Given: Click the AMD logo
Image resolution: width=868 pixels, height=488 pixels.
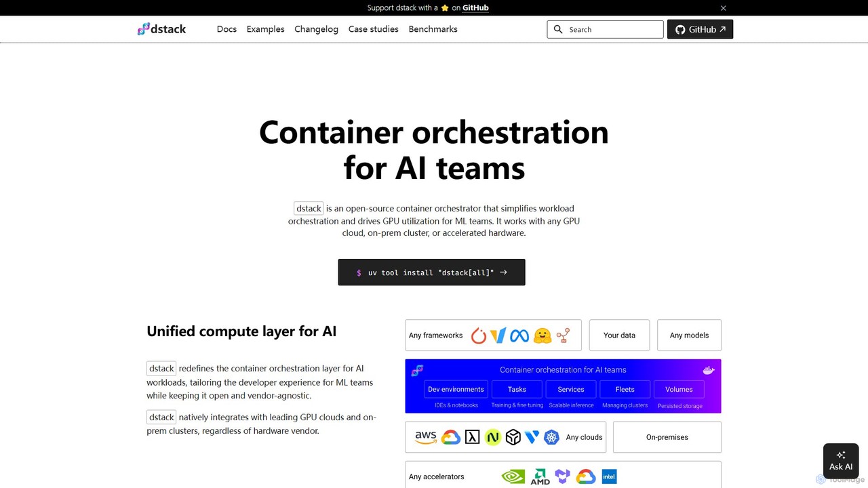Looking at the screenshot, I should coord(540,476).
